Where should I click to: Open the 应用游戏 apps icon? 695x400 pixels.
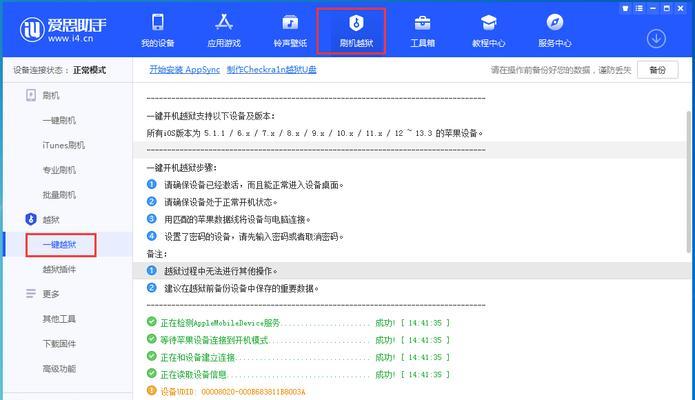pyautogui.click(x=224, y=22)
